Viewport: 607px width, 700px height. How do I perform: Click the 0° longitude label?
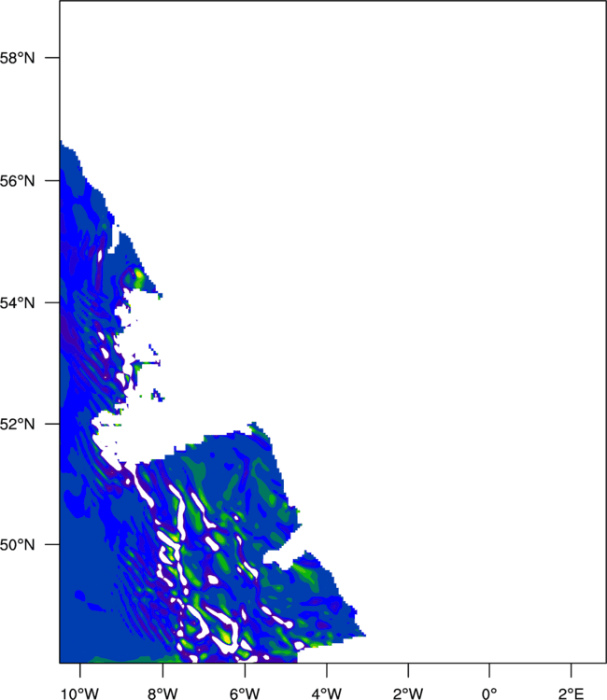[x=489, y=693]
